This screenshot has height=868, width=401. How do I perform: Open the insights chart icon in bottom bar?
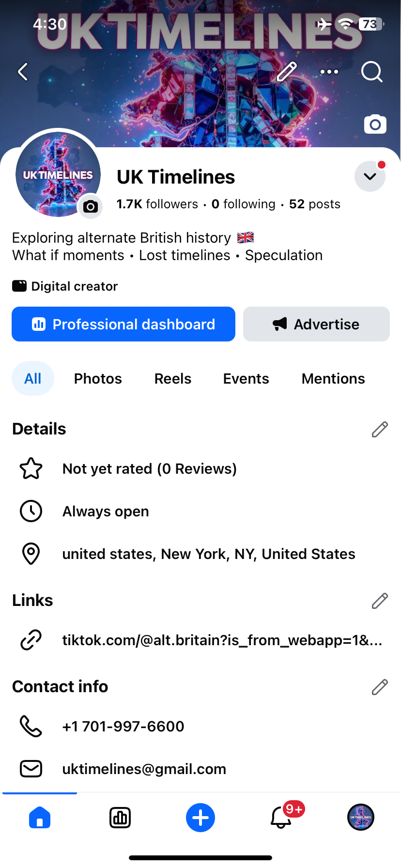120,818
